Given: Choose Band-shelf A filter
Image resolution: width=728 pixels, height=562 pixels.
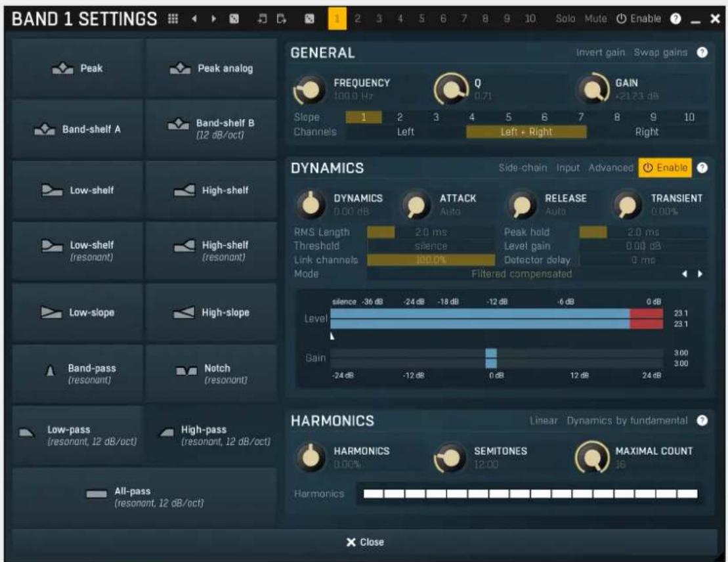Looking at the screenshot, I should click(x=77, y=129).
